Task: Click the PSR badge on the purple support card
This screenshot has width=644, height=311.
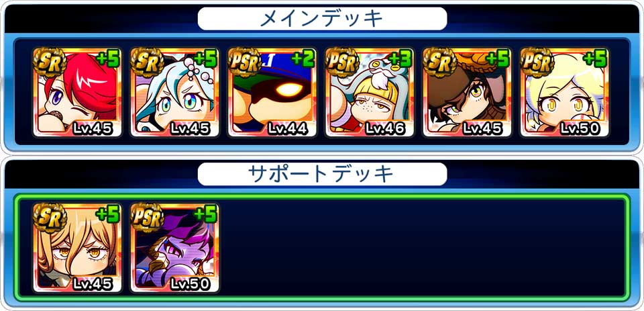Action: [x=148, y=218]
